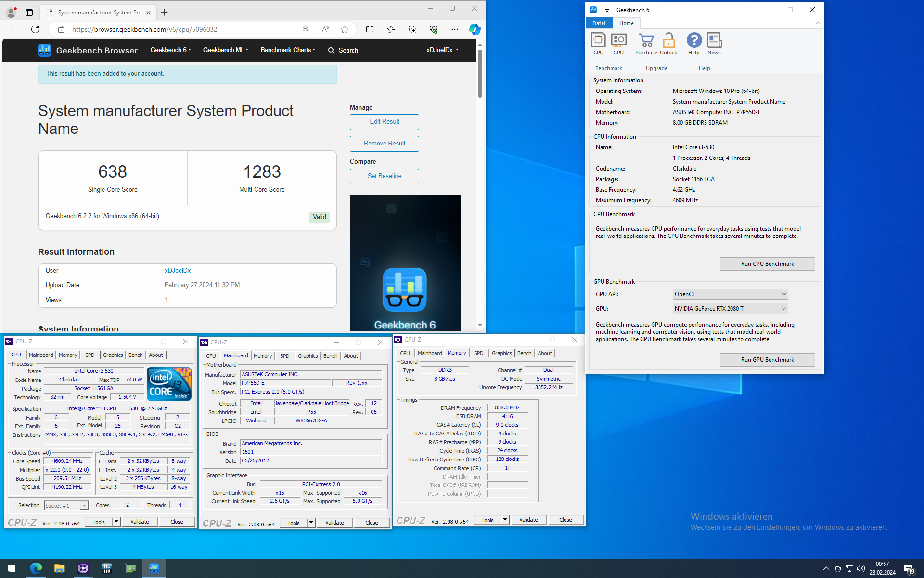Switch to Home tab in Geekbench 6
The height and width of the screenshot is (578, 924).
[626, 23]
